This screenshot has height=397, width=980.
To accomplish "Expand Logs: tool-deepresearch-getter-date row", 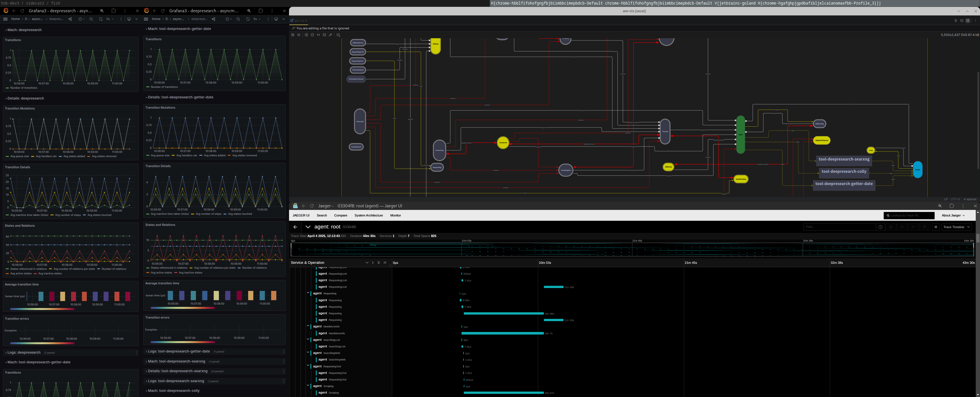I will tap(178, 351).
